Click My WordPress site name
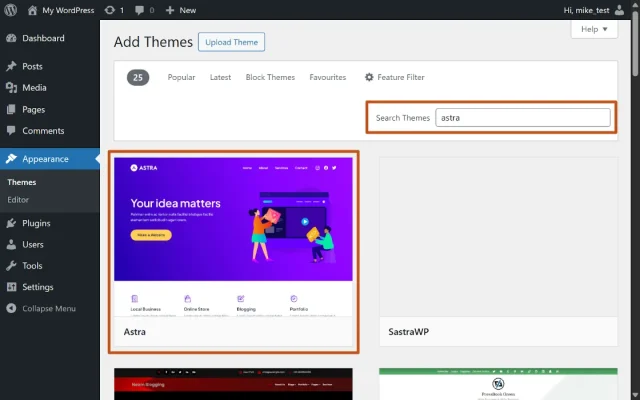 pos(68,10)
